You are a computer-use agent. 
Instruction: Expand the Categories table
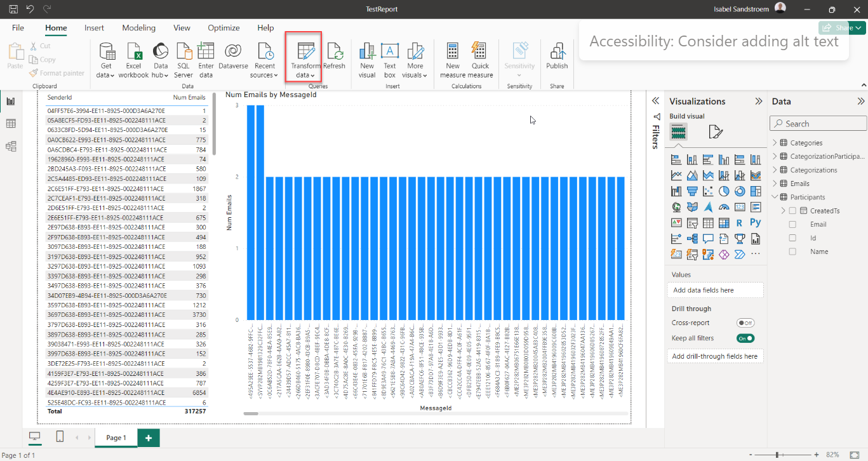pos(775,143)
